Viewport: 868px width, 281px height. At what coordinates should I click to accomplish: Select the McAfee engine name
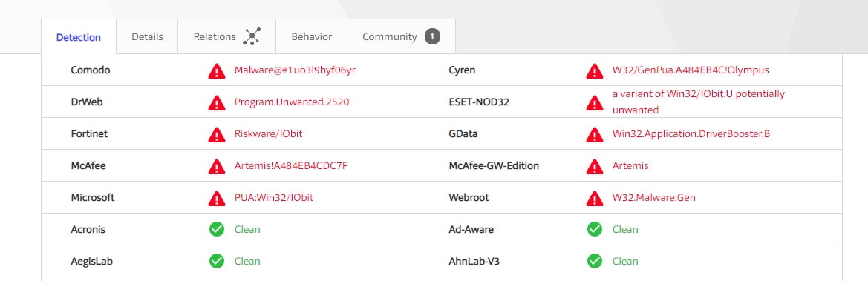[x=88, y=165]
